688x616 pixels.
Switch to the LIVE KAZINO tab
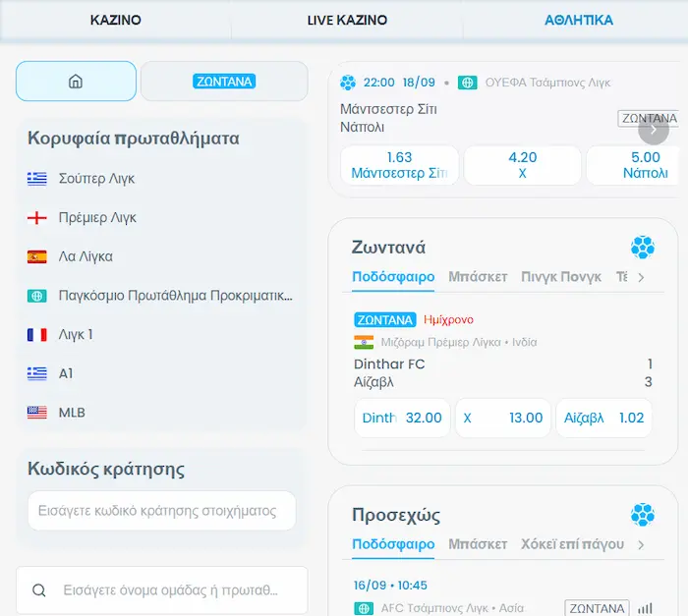point(347,20)
